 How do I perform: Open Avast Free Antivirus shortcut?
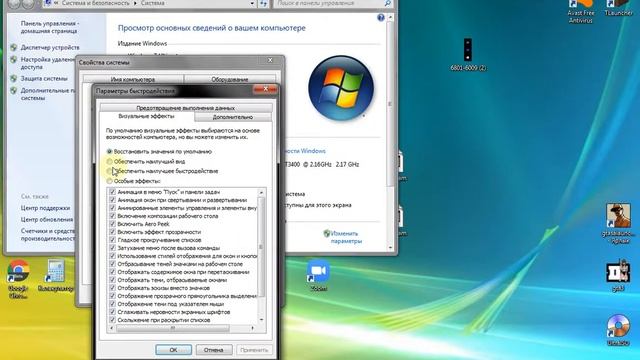(x=581, y=11)
